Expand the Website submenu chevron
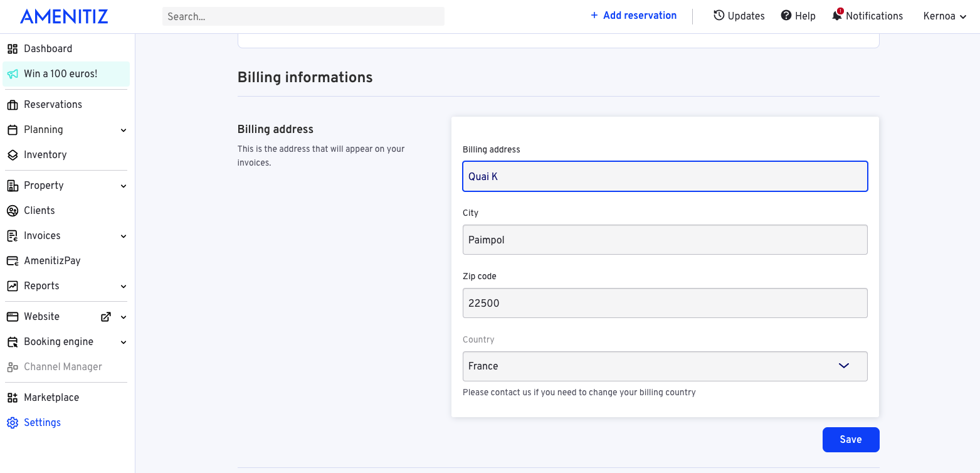This screenshot has height=473, width=980. 124,317
